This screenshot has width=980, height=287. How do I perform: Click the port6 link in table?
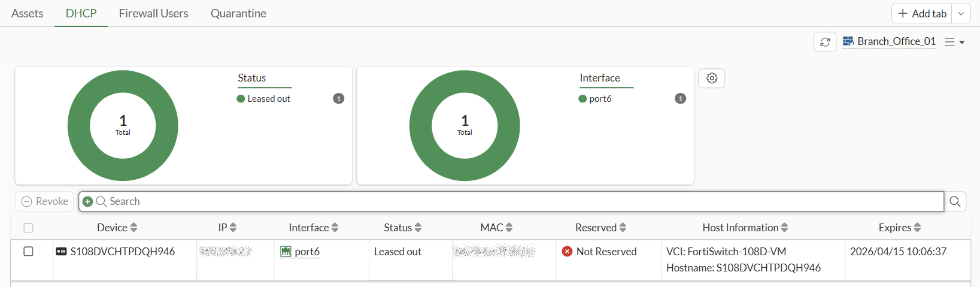pyautogui.click(x=307, y=252)
